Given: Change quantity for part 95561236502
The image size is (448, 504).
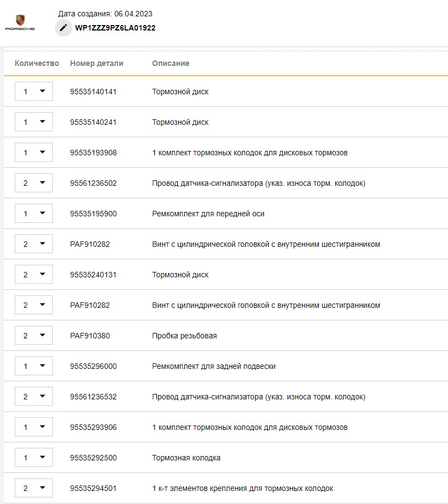Looking at the screenshot, I should [x=34, y=183].
